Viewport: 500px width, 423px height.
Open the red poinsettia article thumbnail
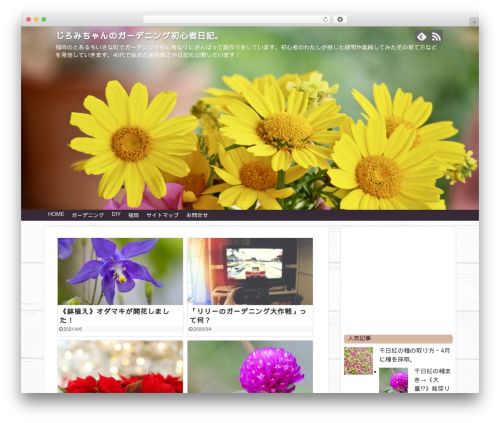coord(120,367)
